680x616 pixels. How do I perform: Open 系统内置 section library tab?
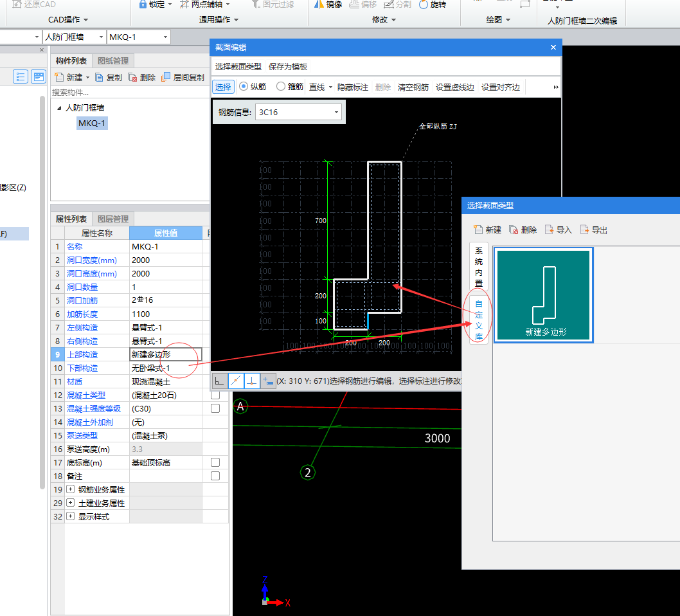pos(479,267)
